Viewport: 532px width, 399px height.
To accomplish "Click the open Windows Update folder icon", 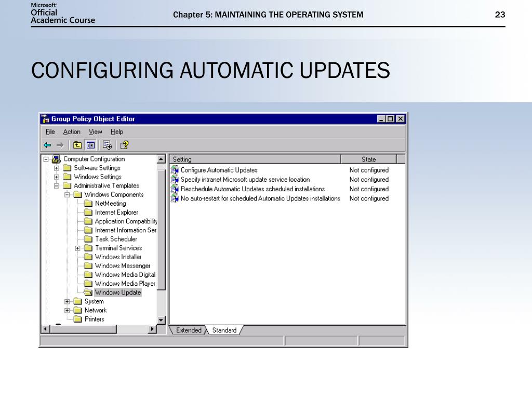I will pyautogui.click(x=88, y=292).
